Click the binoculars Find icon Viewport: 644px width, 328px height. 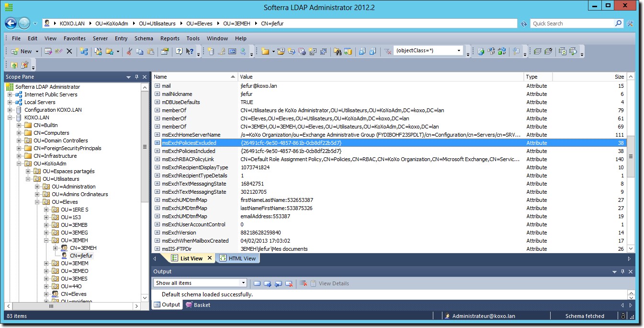[337, 51]
